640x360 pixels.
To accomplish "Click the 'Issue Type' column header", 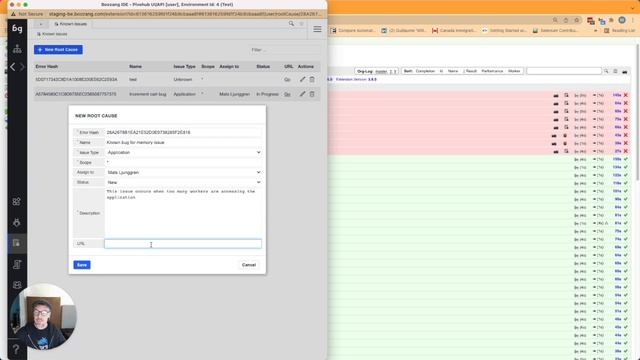I will 184,67.
